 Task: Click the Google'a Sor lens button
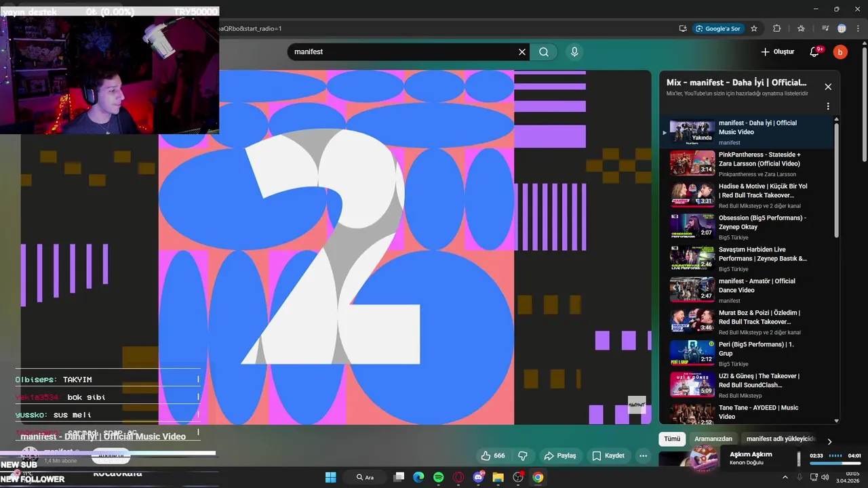coord(717,28)
